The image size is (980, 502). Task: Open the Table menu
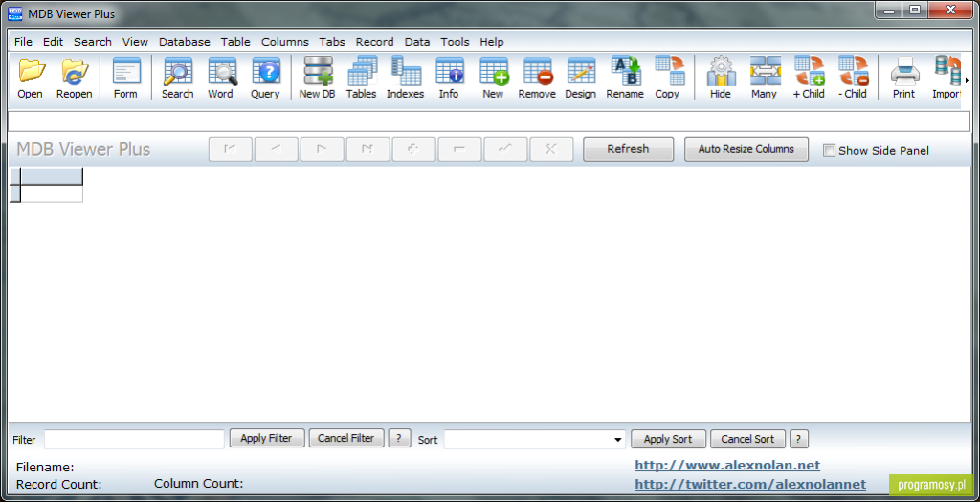[x=235, y=42]
